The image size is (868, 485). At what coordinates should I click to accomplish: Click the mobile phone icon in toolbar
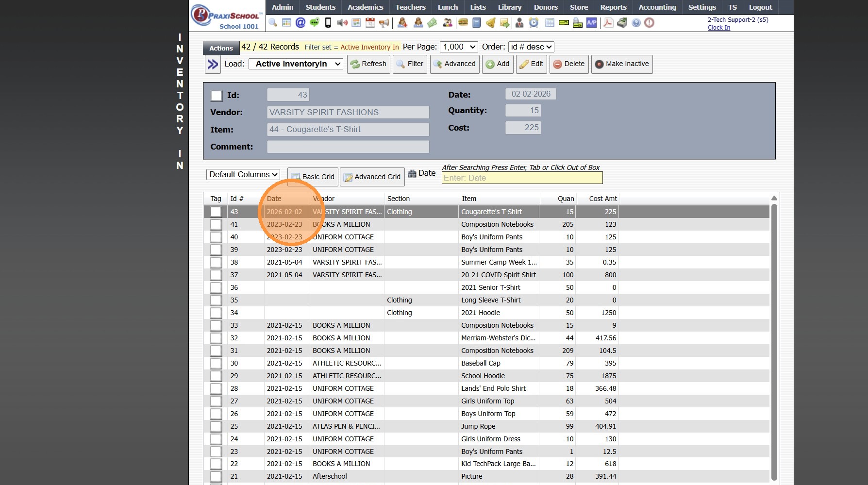pyautogui.click(x=328, y=23)
